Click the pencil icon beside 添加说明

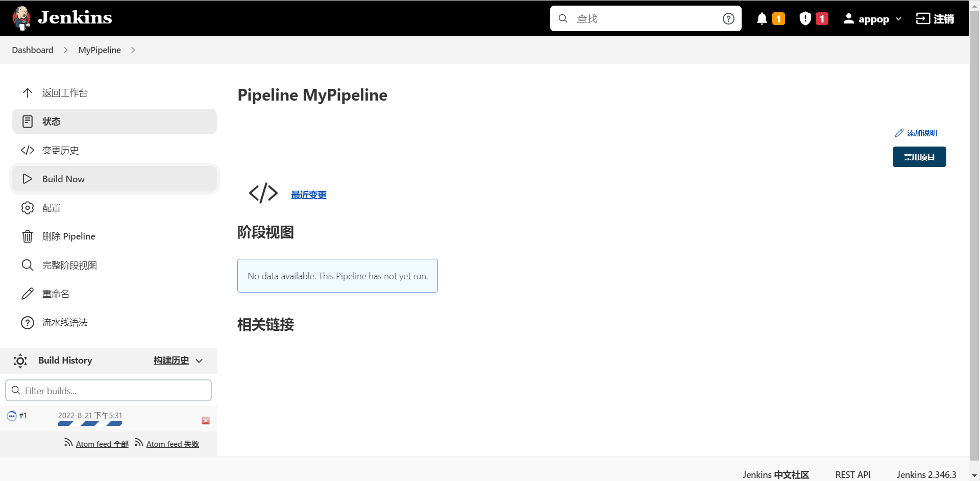899,133
